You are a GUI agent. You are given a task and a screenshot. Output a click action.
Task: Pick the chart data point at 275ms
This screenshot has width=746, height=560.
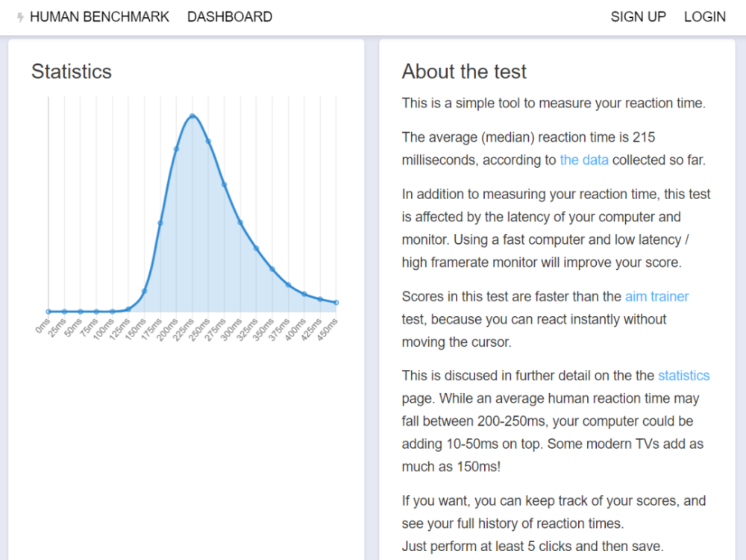coord(224,184)
